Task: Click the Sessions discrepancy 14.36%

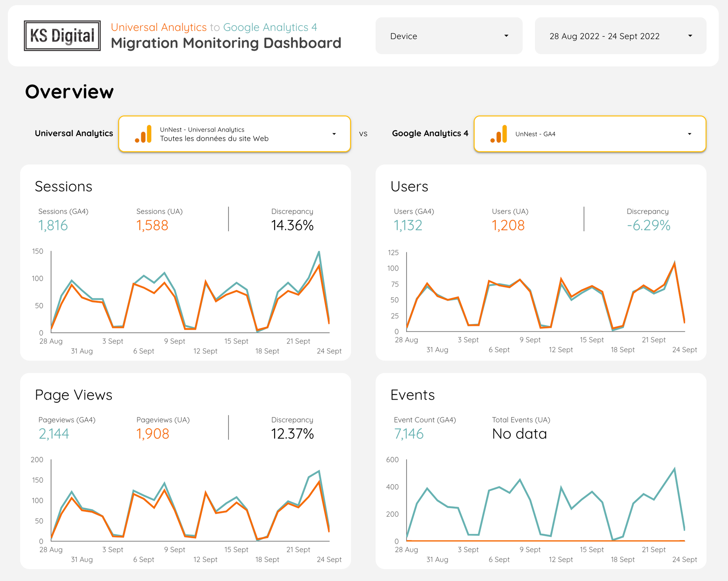Action: pyautogui.click(x=292, y=225)
